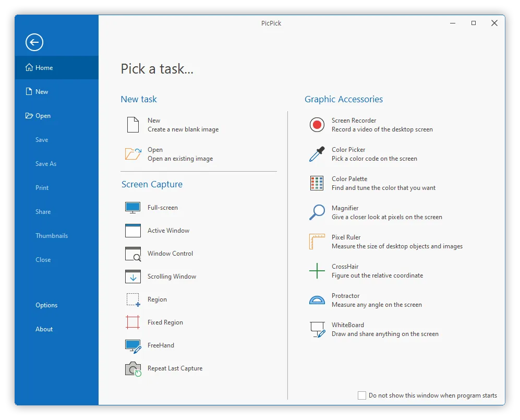Click the Open folder icon in sidebar
Screen dimensions: 520x420
(29, 115)
